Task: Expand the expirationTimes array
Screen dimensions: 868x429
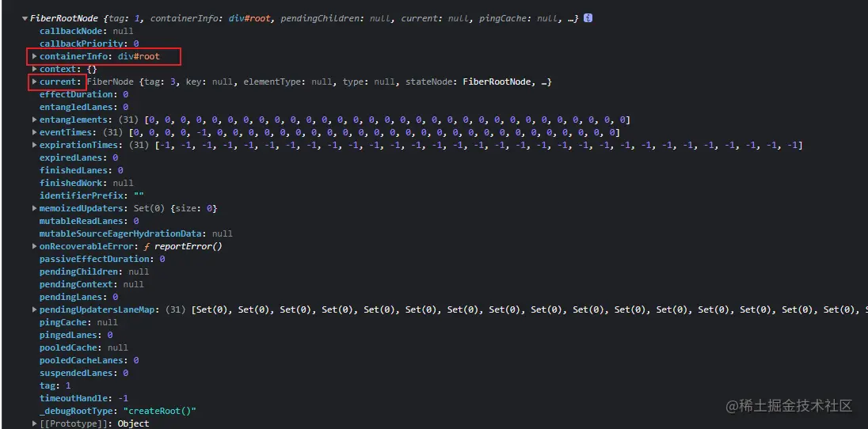Action: point(35,145)
